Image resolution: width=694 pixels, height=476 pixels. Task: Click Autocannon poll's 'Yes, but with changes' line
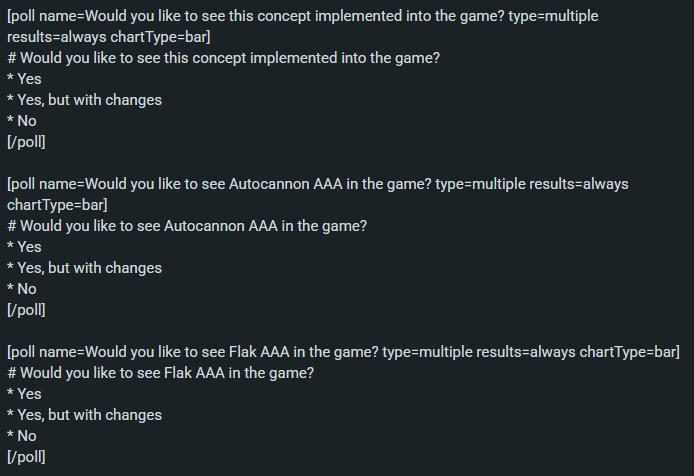(85, 268)
